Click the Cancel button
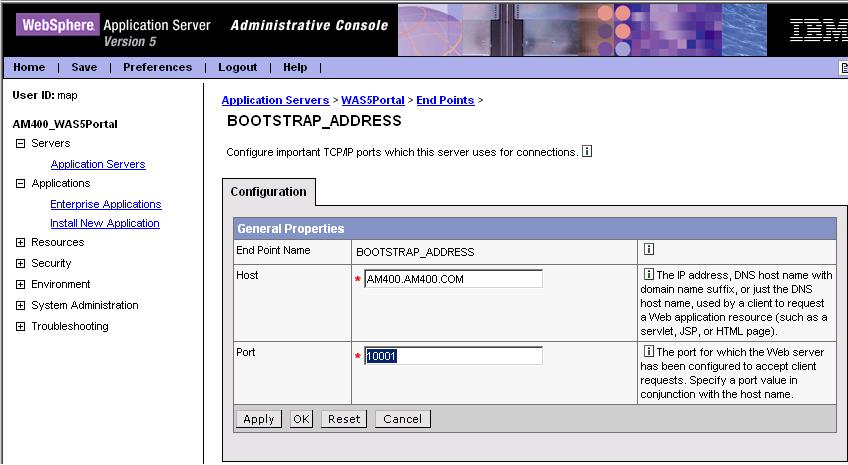This screenshot has height=465, width=848. click(x=402, y=419)
